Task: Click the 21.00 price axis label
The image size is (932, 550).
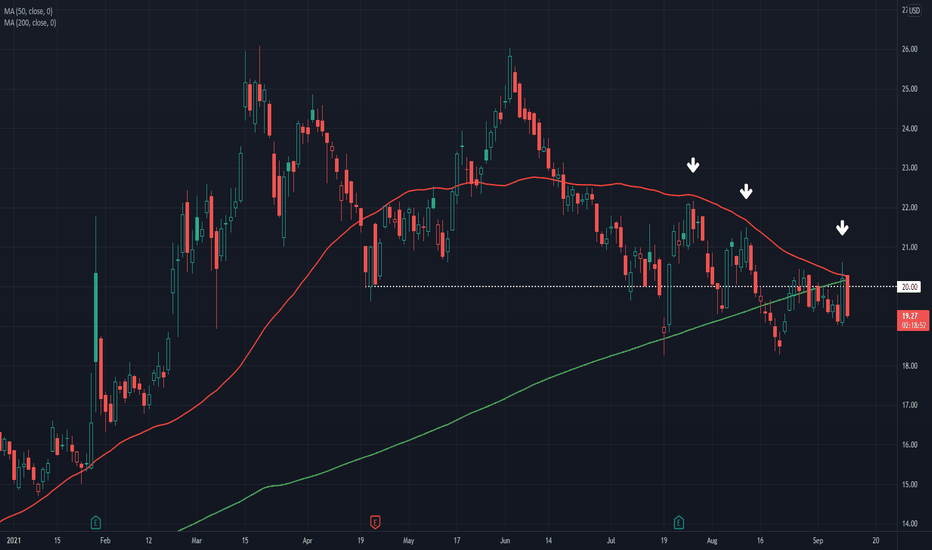Action: [909, 247]
